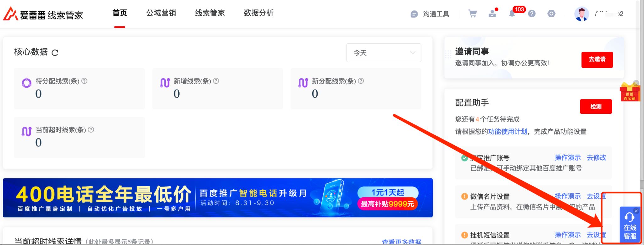Select the 线索管家 navigation tab

click(x=210, y=13)
